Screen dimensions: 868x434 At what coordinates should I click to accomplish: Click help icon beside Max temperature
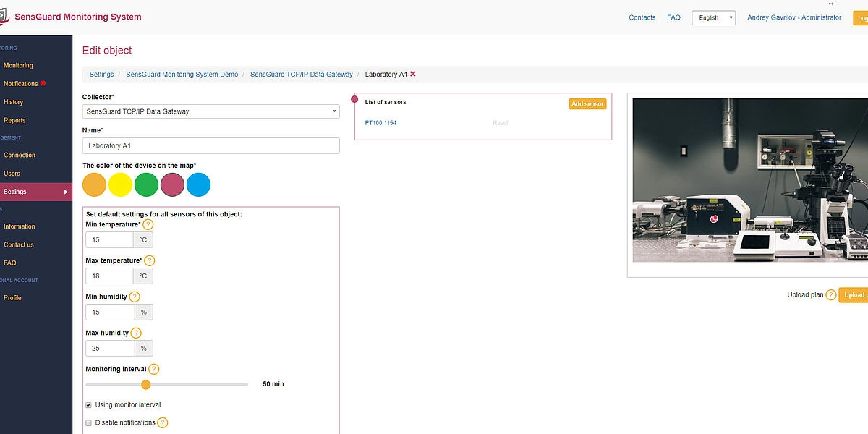point(149,260)
